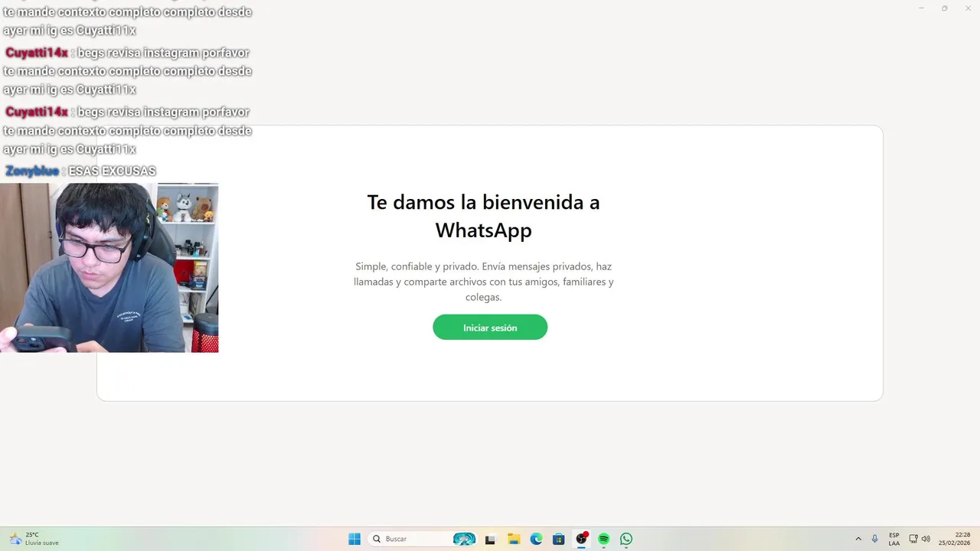Click the username Zonyblue in chat overlay

tap(32, 171)
